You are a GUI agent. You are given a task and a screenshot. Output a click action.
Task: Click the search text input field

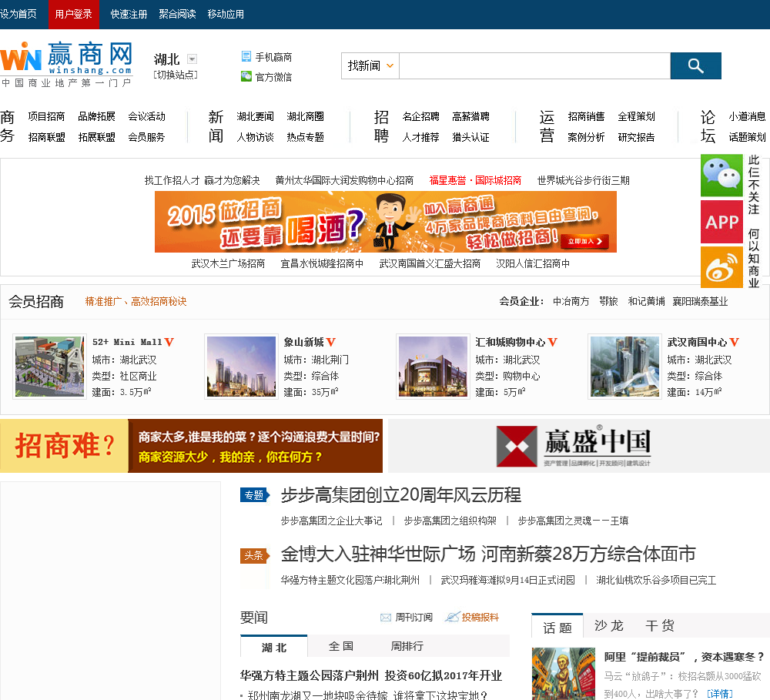(535, 65)
